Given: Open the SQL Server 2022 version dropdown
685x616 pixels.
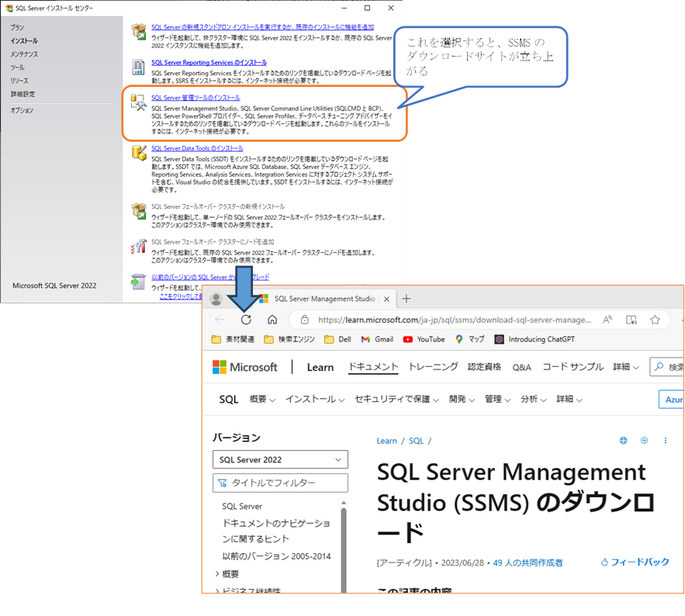Looking at the screenshot, I should pos(280,459).
